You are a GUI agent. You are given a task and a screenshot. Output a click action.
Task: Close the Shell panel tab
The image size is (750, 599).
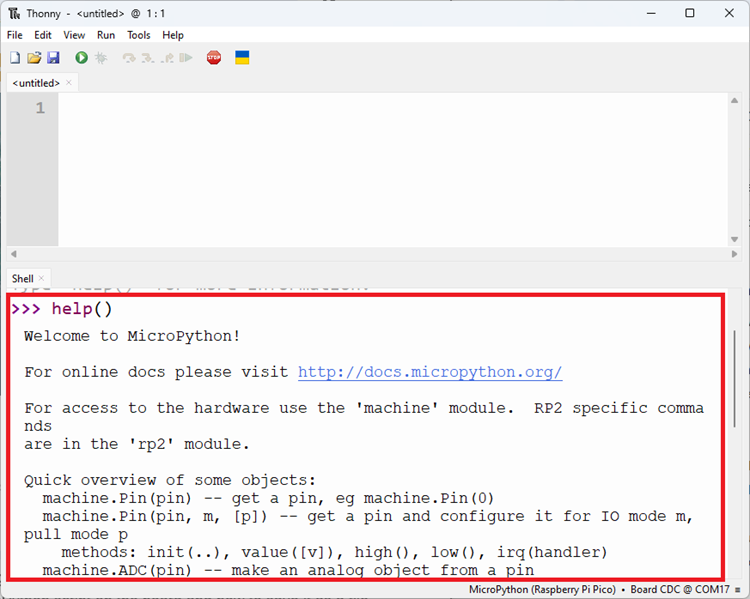(x=41, y=278)
